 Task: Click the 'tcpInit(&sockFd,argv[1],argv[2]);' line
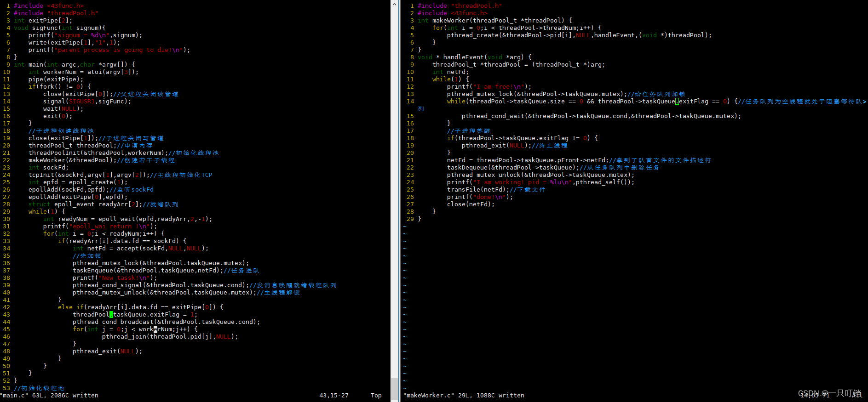tap(121, 175)
